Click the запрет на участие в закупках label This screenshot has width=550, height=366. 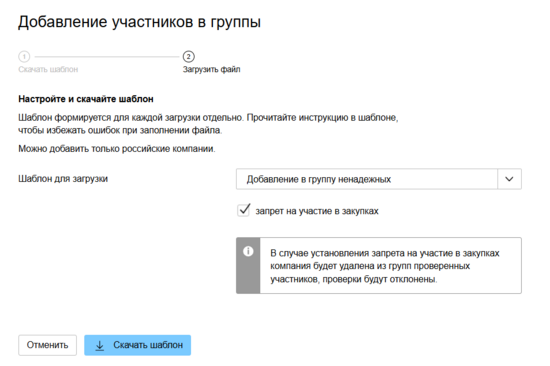pos(317,211)
